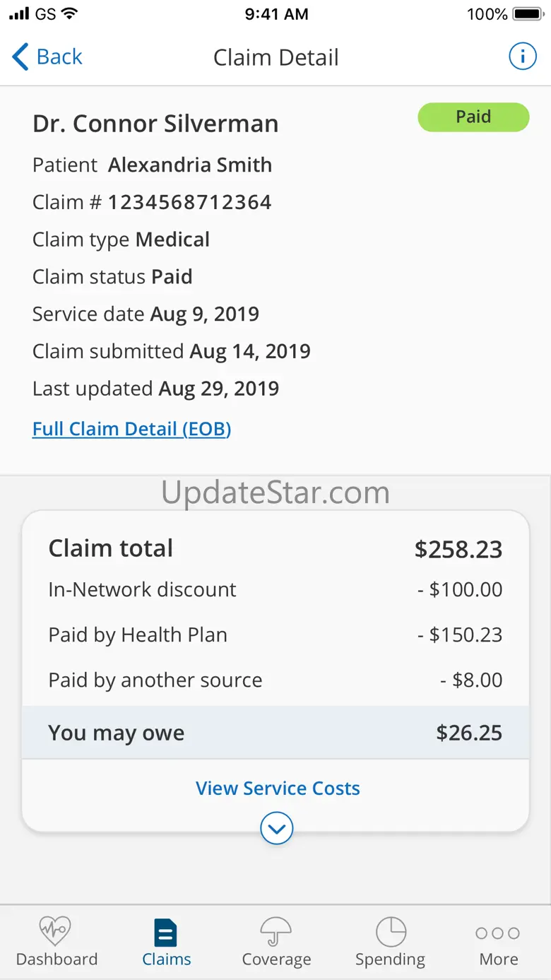Switch to the Spending tab label
The image size is (551, 980).
click(391, 959)
